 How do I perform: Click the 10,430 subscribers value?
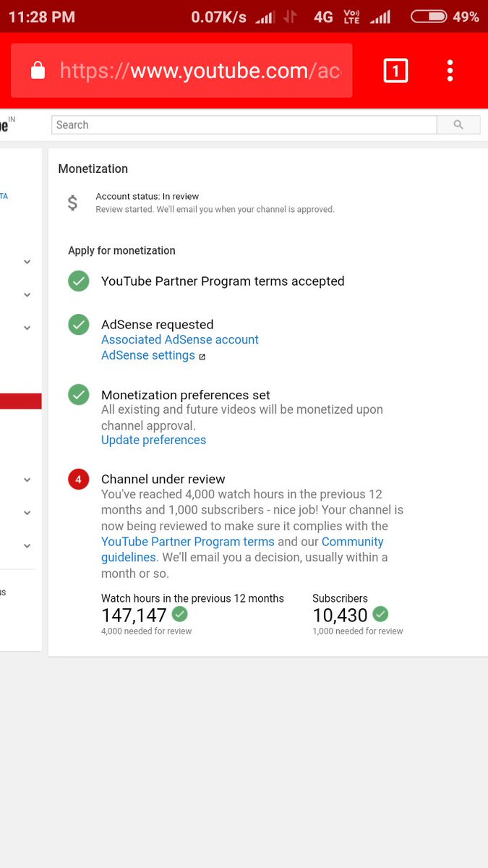pyautogui.click(x=340, y=615)
